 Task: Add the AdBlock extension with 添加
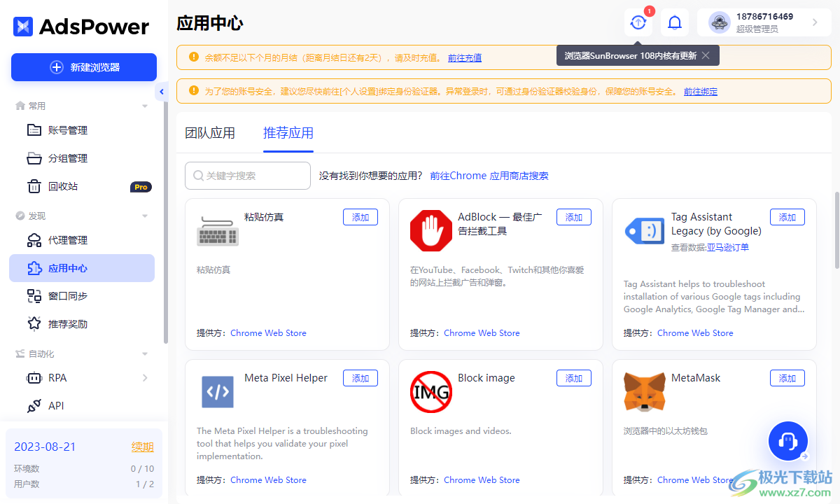(573, 217)
